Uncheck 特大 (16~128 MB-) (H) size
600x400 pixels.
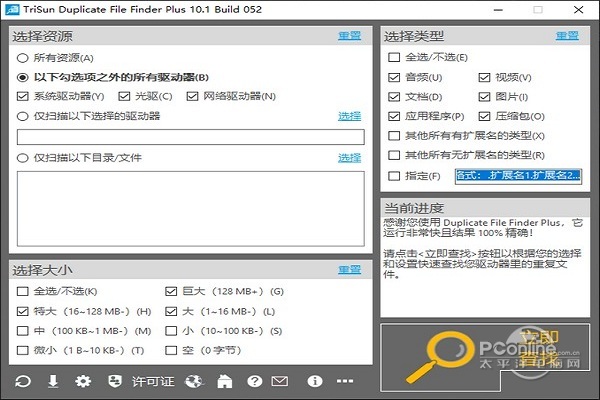coord(23,311)
